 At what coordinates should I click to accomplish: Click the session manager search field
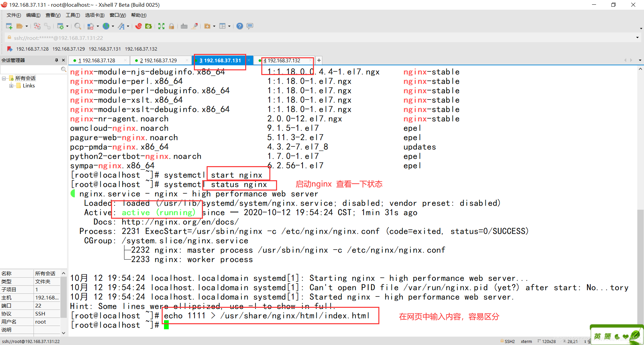[x=31, y=69]
